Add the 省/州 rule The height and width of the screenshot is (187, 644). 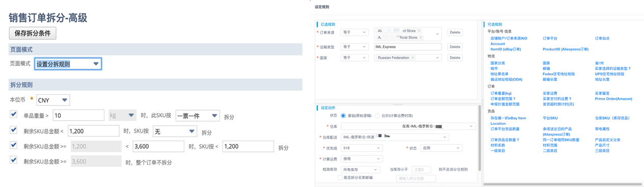(x=600, y=63)
